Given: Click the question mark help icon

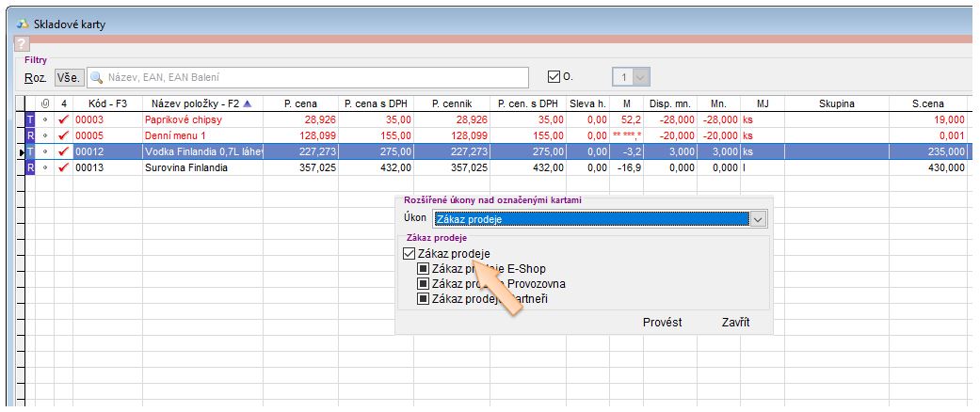Looking at the screenshot, I should click(x=21, y=44).
